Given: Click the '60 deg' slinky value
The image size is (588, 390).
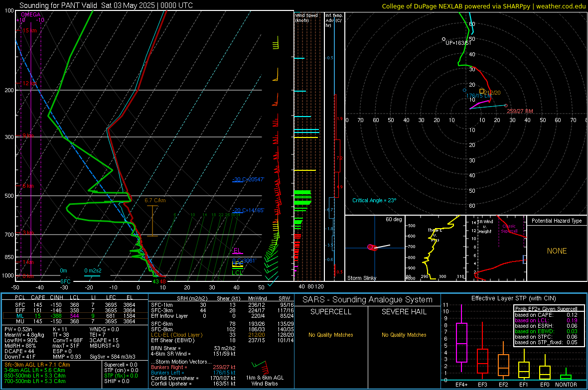Looking at the screenshot, I should pyautogui.click(x=393, y=219).
